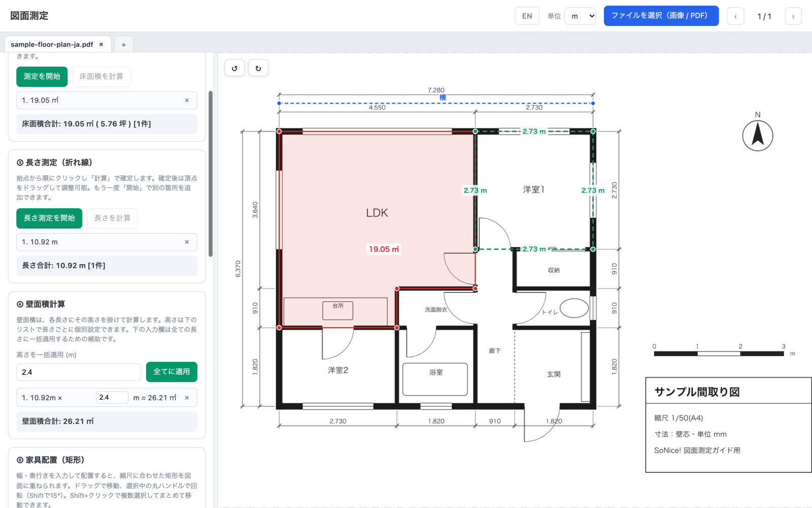This screenshot has width=812, height=508.
Task: Delete the 19.05 ㎡ area entry
Action: pos(187,101)
